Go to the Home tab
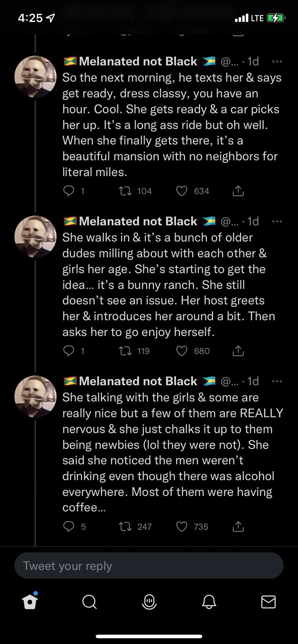The image size is (298, 644). click(x=30, y=602)
